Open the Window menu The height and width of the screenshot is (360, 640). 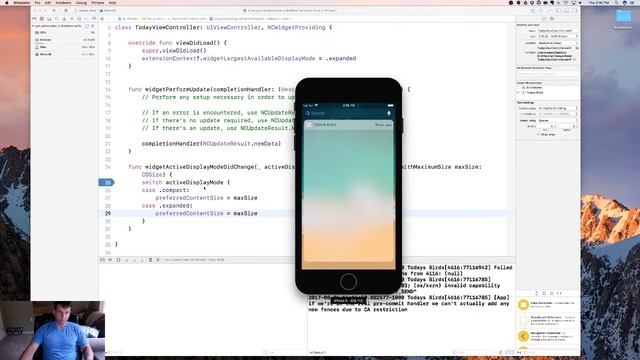pyautogui.click(x=98, y=2)
